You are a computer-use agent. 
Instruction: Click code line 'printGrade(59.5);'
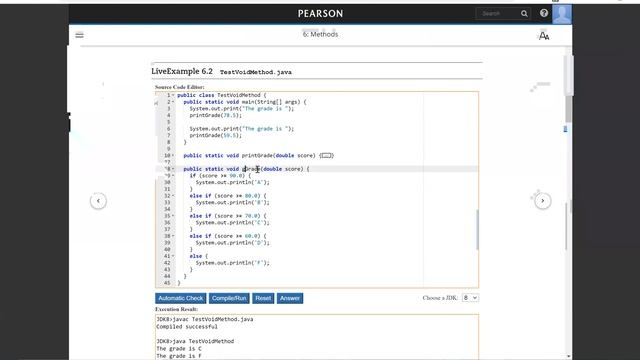(x=216, y=136)
